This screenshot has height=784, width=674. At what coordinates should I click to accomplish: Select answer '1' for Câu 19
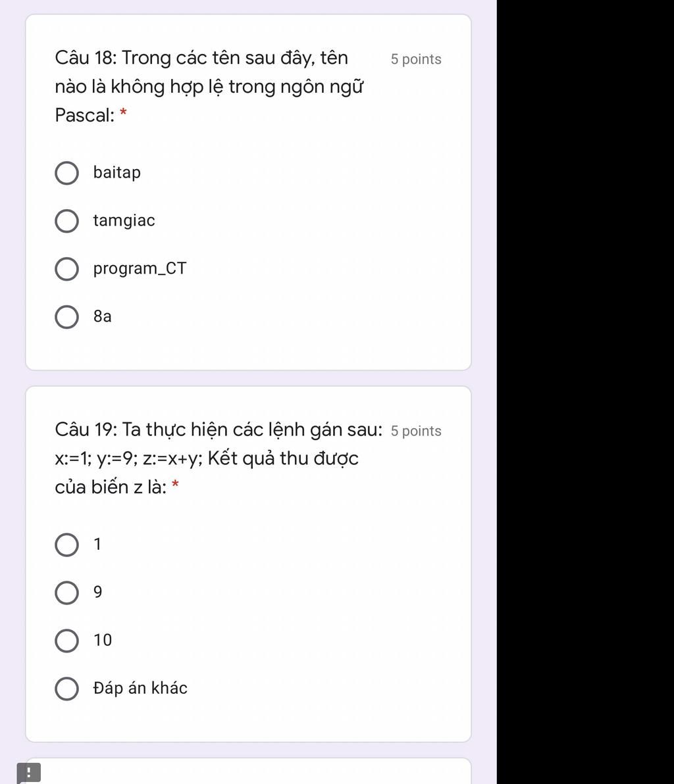pyautogui.click(x=66, y=545)
